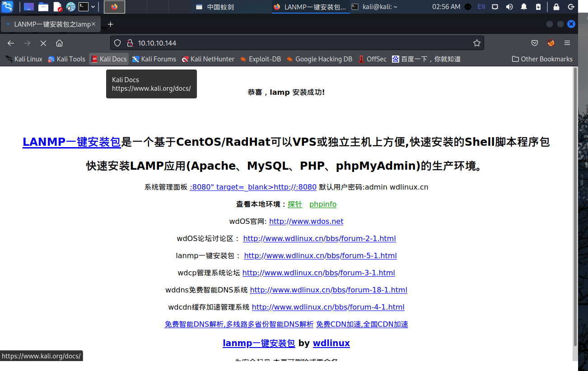The width and height of the screenshot is (588, 371).
Task: Stop loading the page
Action: [43, 43]
